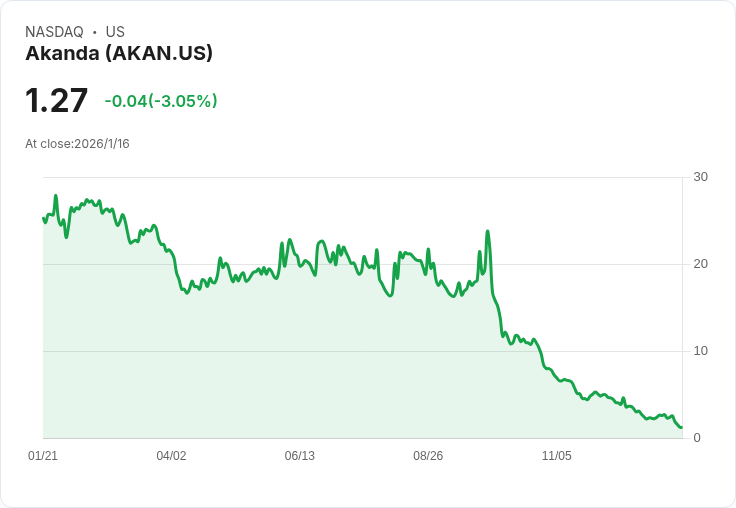
Task: Click the 0 price axis label
Action: point(697,438)
